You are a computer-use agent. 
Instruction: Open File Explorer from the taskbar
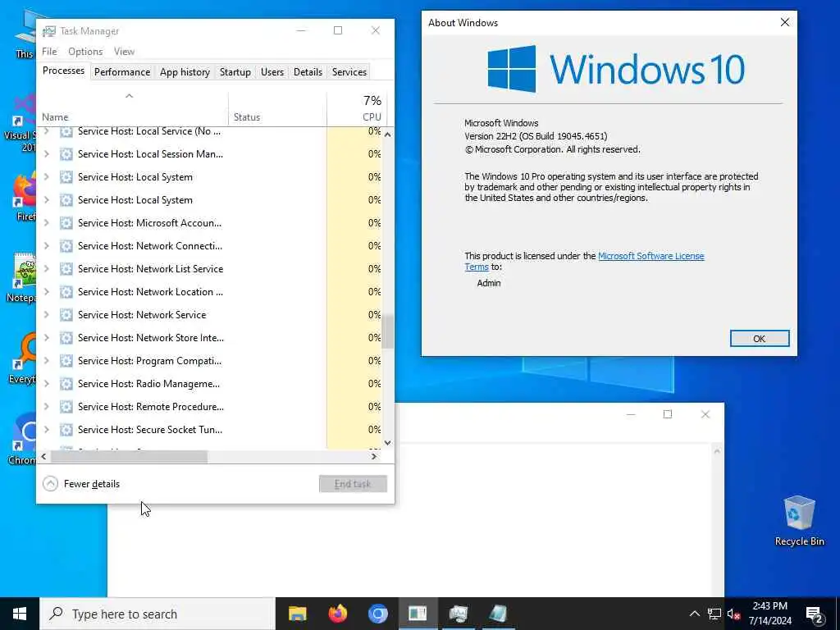click(297, 614)
